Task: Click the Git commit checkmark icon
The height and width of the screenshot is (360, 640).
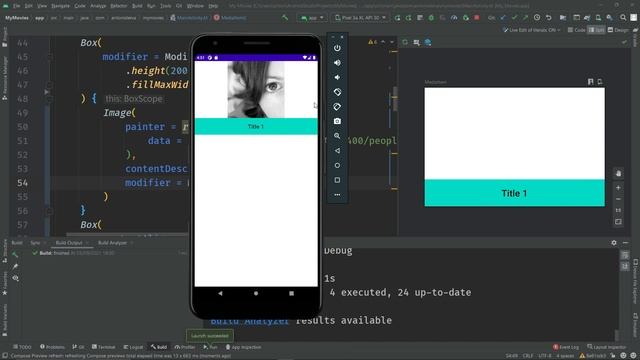Action: 514,18
